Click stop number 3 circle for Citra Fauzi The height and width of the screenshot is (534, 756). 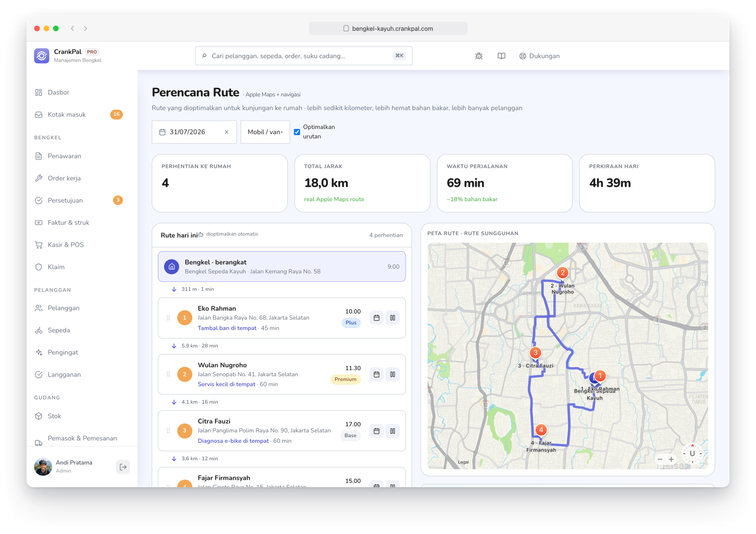click(x=185, y=431)
